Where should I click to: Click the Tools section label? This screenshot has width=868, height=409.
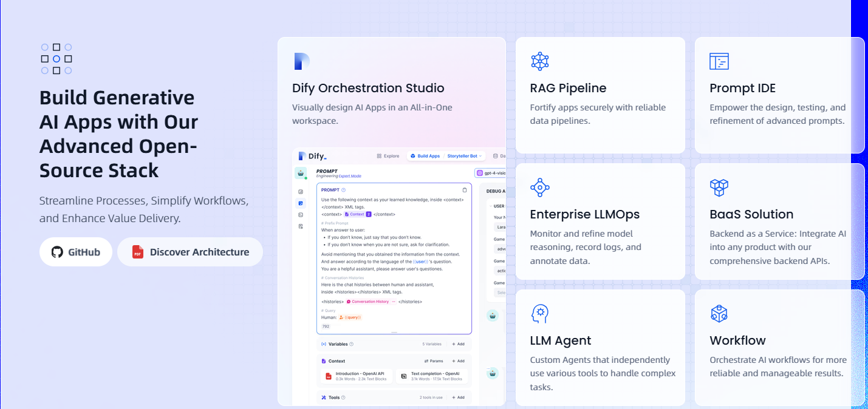tap(334, 397)
